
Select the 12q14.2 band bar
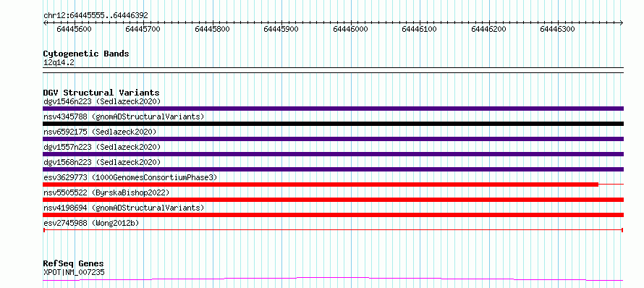click(334, 70)
